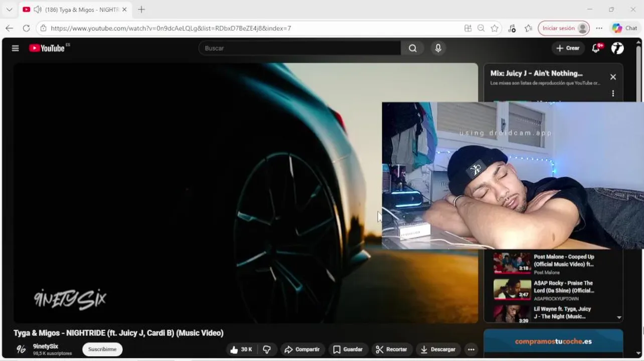Screen dimensions: 644x361
Task: Close the Tyga & Migos tab
Action: point(124,10)
